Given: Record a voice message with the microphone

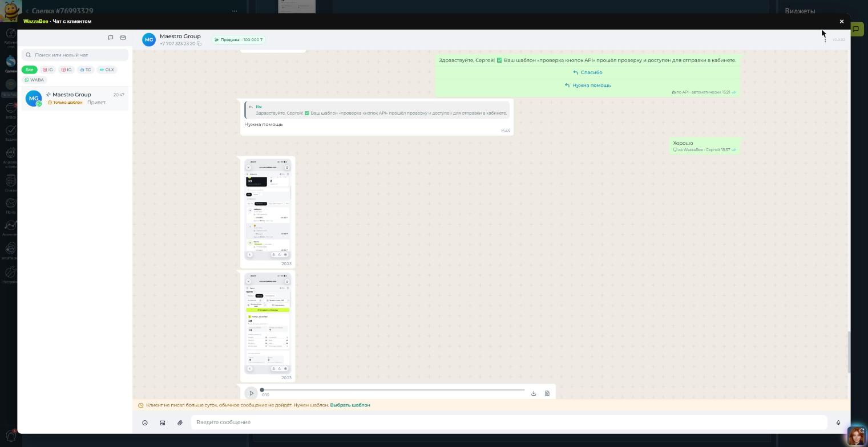Looking at the screenshot, I should (838, 422).
